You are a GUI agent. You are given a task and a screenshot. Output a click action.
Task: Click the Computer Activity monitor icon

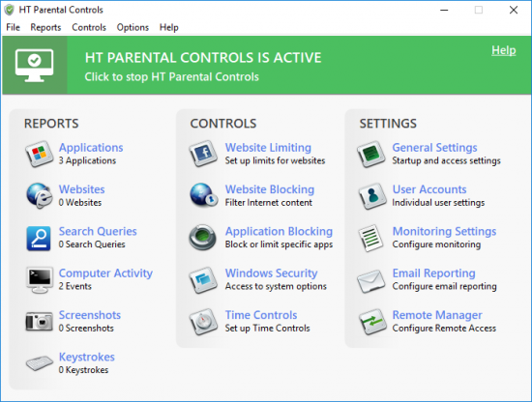click(x=40, y=280)
